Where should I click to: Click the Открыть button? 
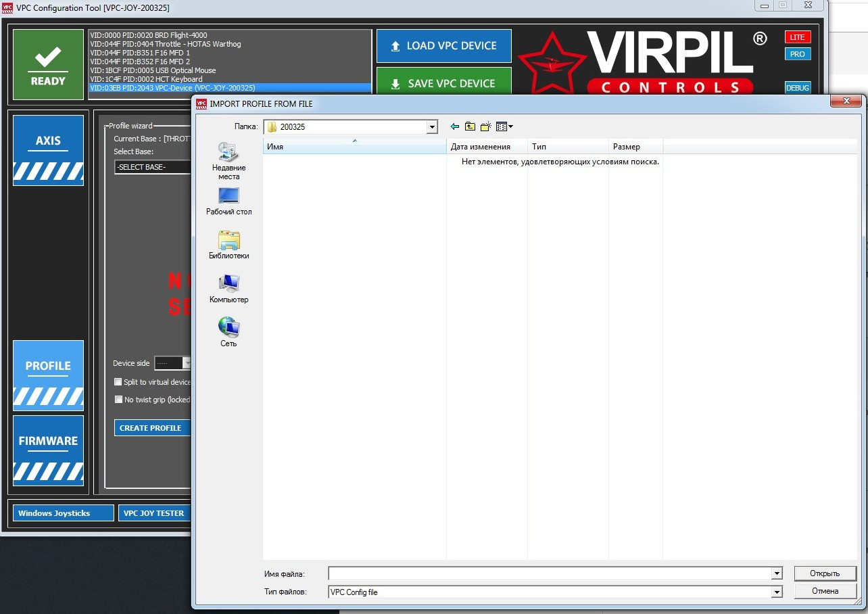click(x=825, y=573)
